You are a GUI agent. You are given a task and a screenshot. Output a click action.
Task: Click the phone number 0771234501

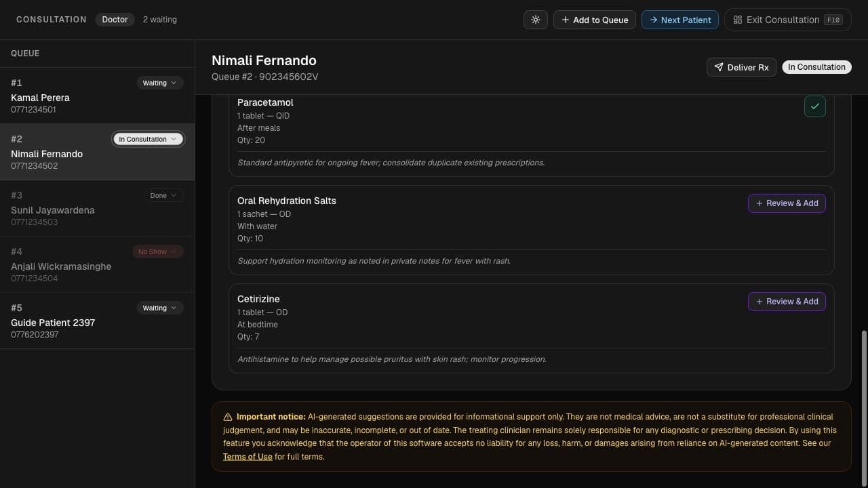[33, 110]
